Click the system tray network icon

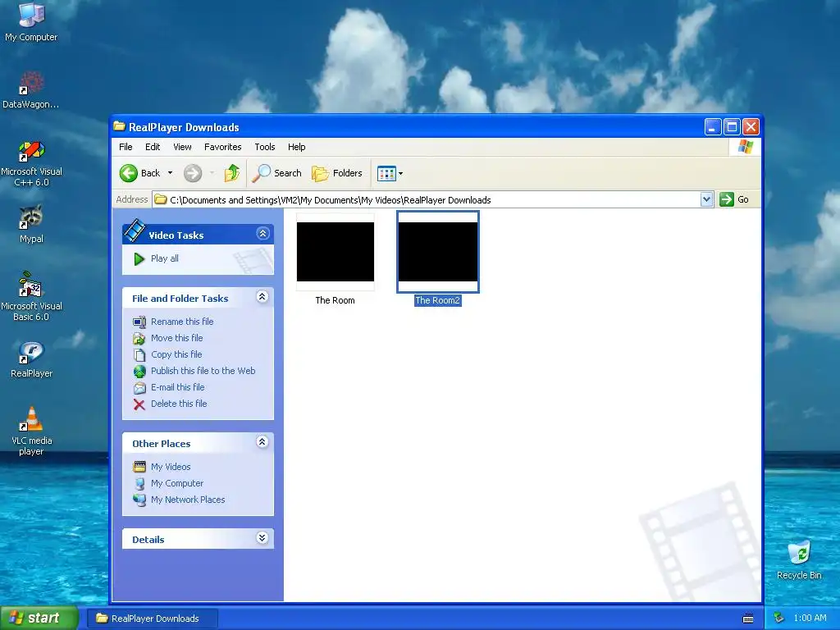point(779,619)
